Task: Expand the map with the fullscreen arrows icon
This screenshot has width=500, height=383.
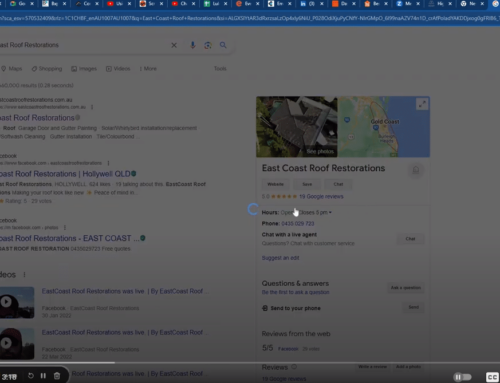Action: 422,104
